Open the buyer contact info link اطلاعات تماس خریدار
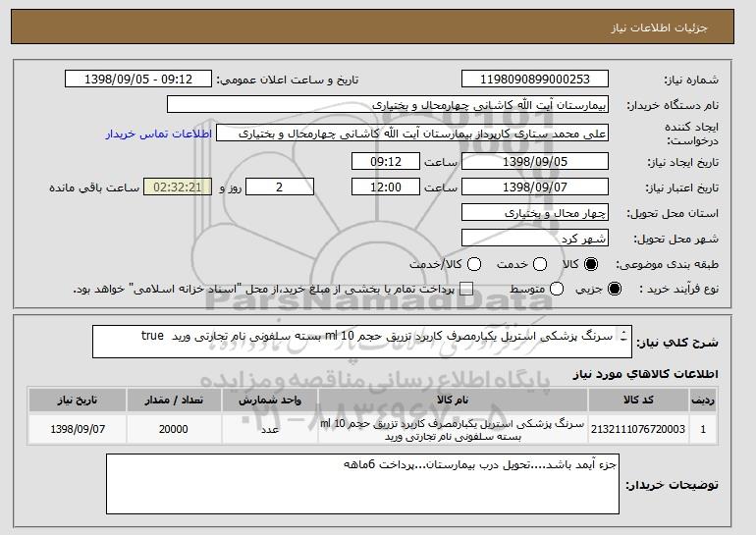Image resolution: width=756 pixels, height=535 pixels. [x=159, y=134]
